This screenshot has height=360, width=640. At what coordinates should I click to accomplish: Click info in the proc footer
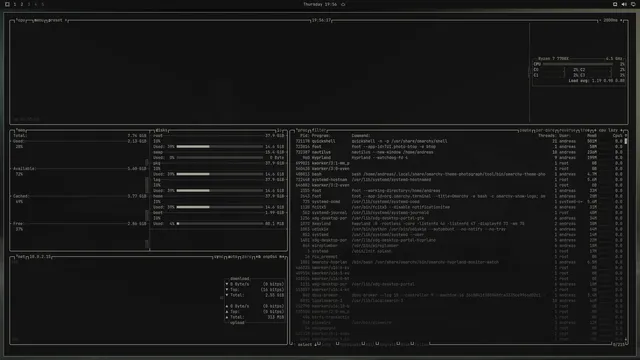[x=326, y=344]
